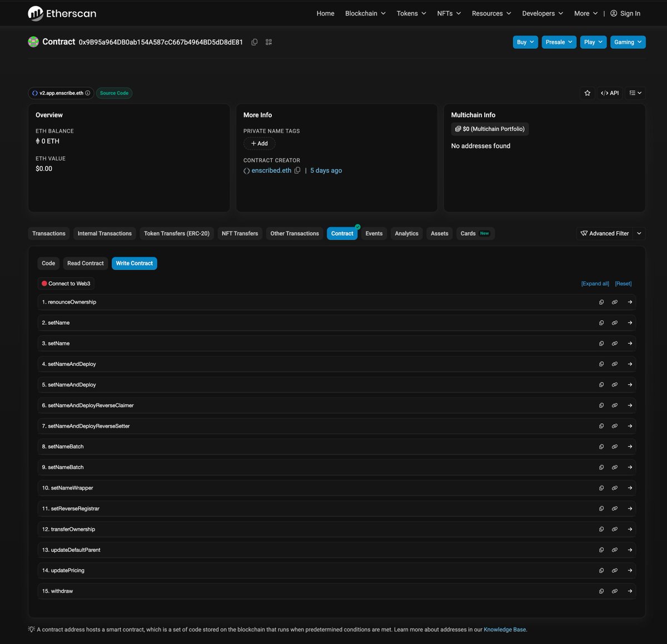This screenshot has width=667, height=644.
Task: Click the green Source Code badge
Action: (x=114, y=93)
